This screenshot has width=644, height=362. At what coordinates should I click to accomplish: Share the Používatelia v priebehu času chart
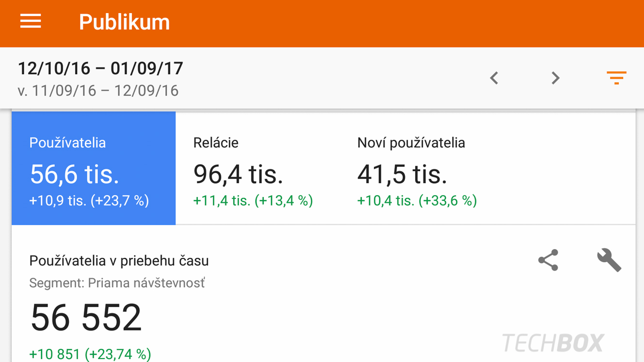(548, 260)
